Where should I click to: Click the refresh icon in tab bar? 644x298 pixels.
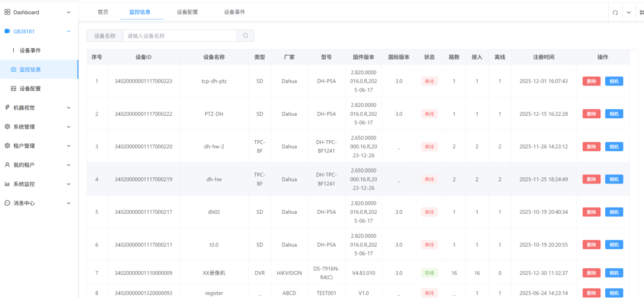(x=615, y=13)
